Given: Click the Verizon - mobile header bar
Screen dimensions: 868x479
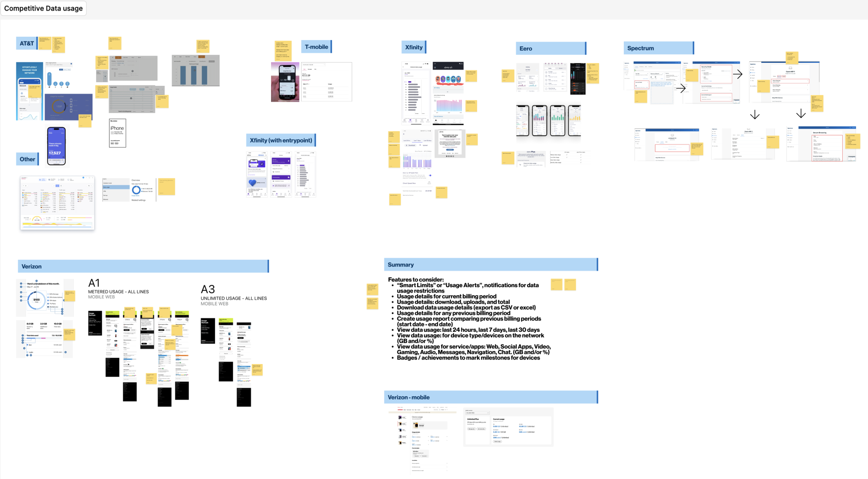Looking at the screenshot, I should click(491, 397).
